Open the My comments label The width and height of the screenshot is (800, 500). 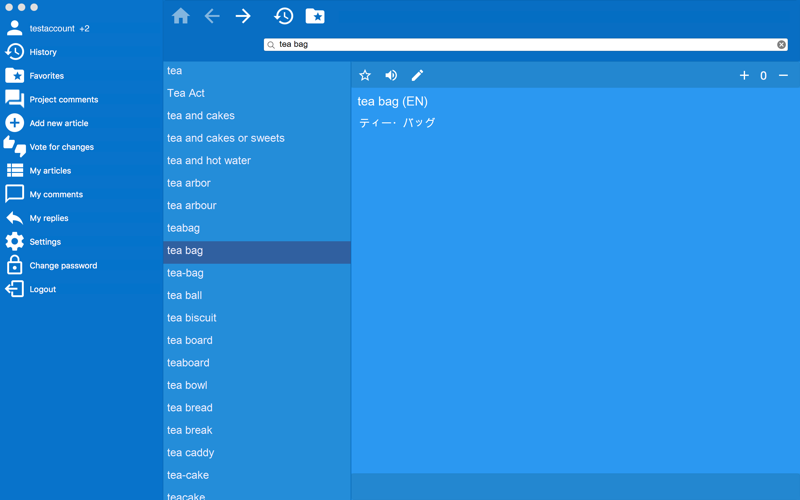tap(56, 194)
